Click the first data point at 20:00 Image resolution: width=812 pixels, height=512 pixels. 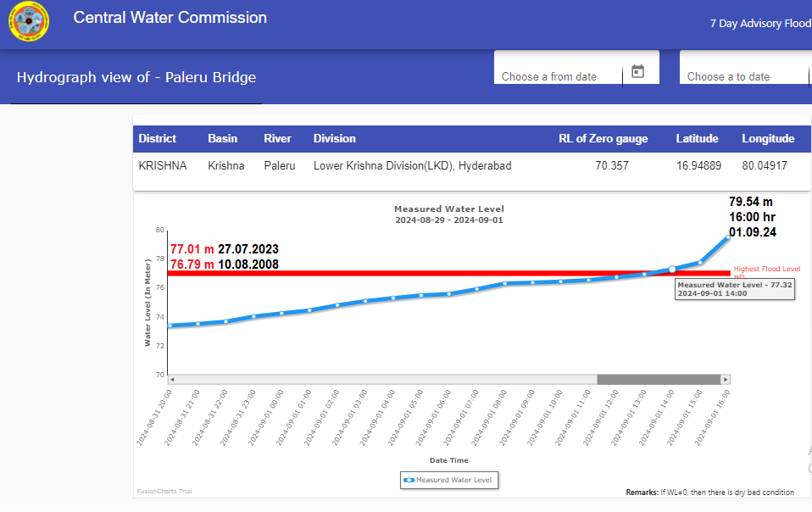170,326
